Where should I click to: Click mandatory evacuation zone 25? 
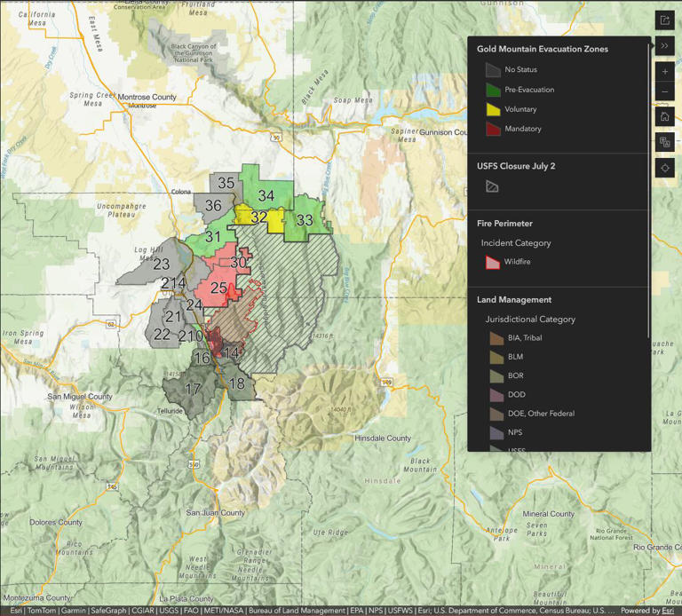pos(218,288)
